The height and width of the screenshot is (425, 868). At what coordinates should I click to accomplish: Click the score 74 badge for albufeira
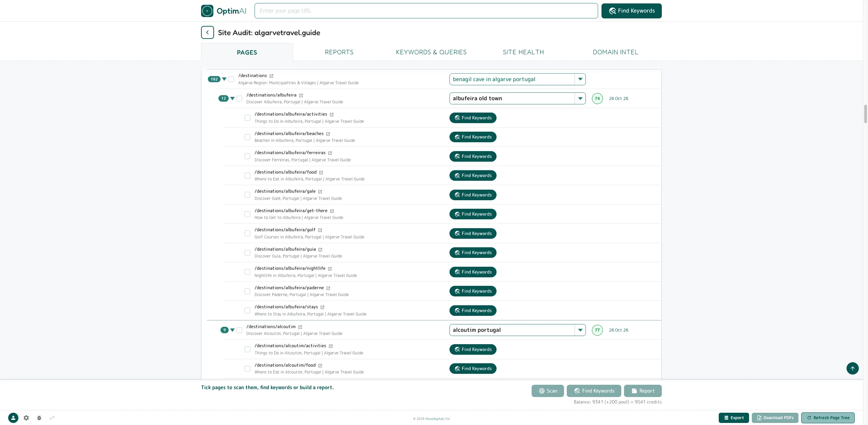pos(597,99)
